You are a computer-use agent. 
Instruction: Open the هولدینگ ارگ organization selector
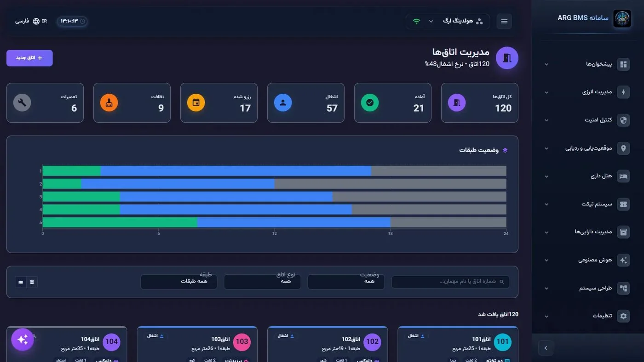coord(448,21)
